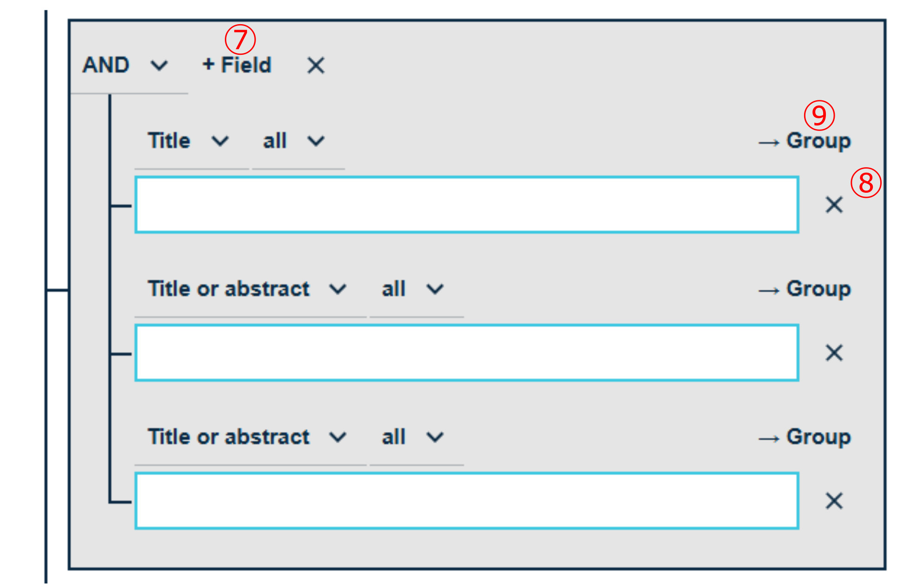Click the chevron next to AND
910x588 pixels.
point(159,65)
